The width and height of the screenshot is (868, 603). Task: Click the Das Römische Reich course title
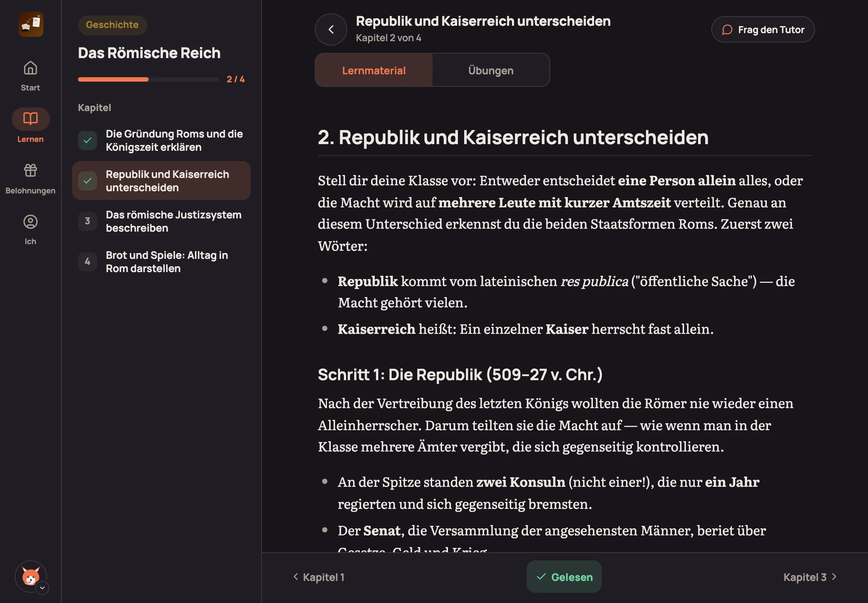pyautogui.click(x=149, y=53)
